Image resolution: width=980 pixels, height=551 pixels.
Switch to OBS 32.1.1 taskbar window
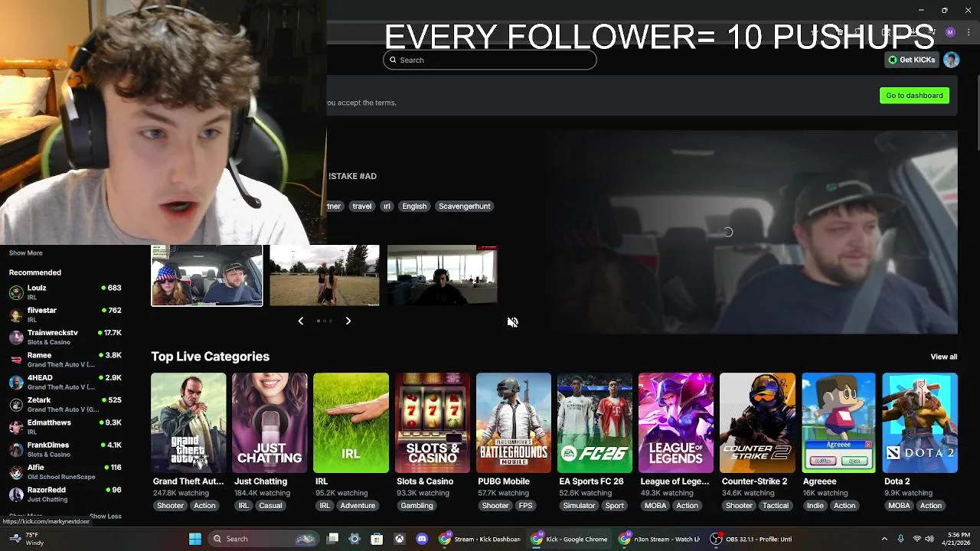point(752,539)
